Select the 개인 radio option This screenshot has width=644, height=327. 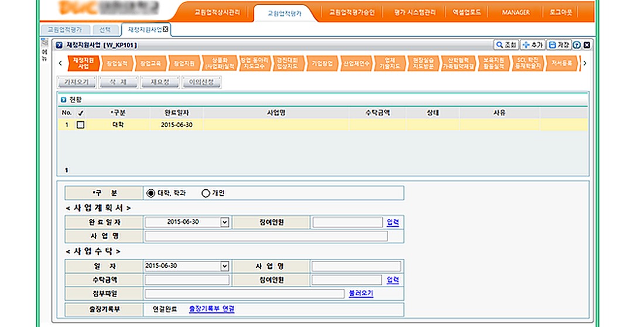(205, 193)
